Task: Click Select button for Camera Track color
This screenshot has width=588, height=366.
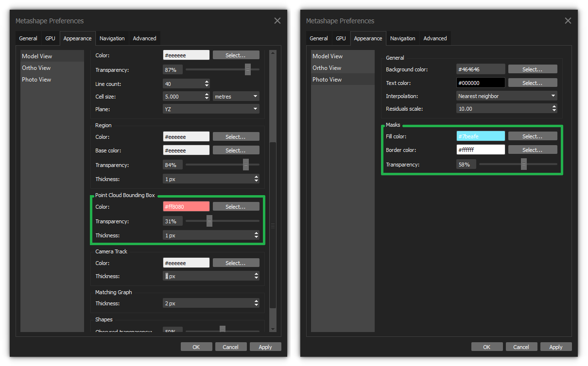Action: (236, 263)
